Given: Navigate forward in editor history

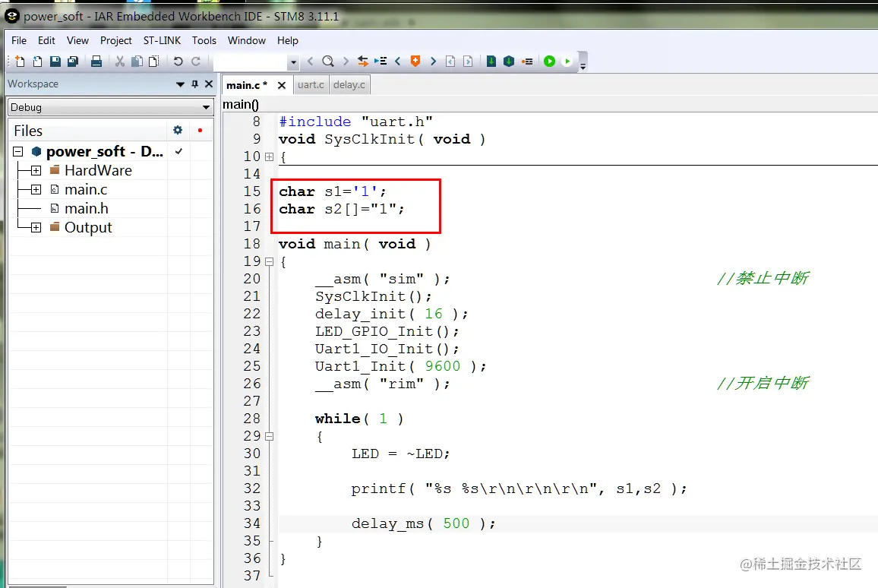Looking at the screenshot, I should point(468,61).
